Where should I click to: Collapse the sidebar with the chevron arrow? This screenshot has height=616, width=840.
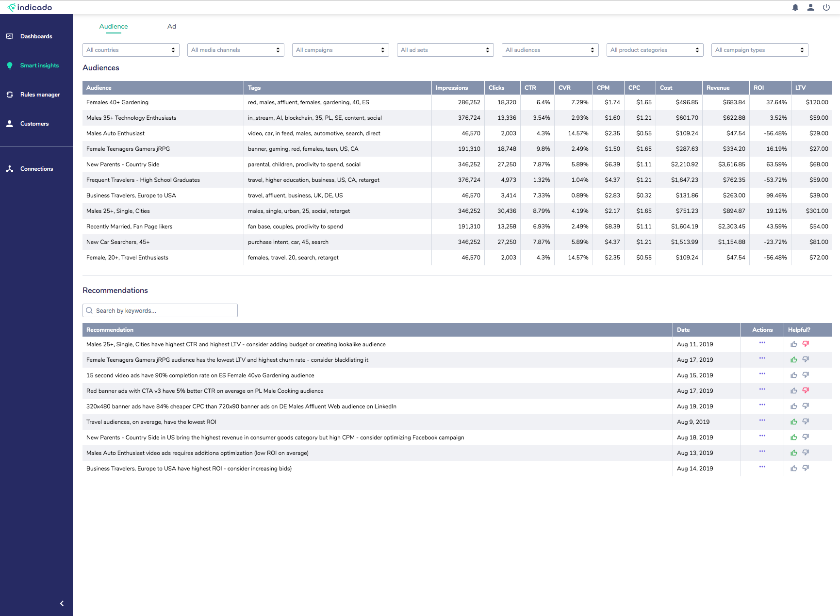coord(62,603)
